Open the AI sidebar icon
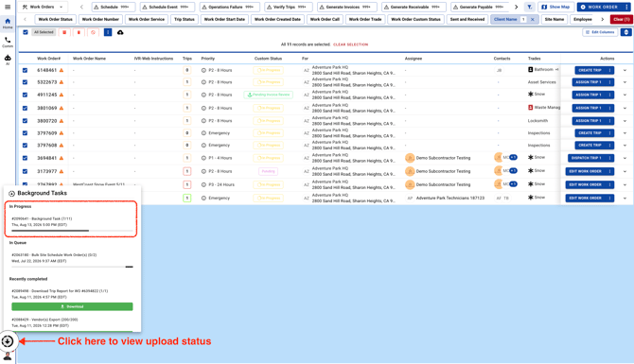This screenshot has width=634, height=364. (x=8, y=60)
